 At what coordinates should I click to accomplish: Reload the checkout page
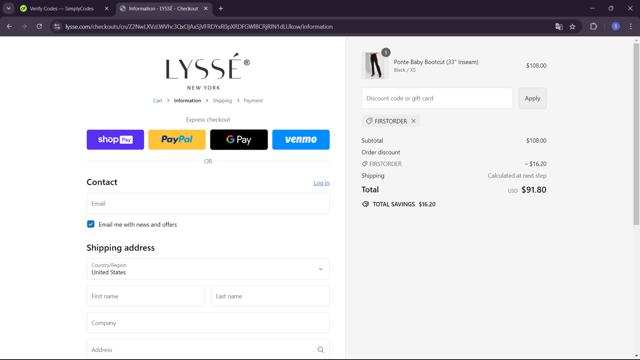tap(39, 27)
